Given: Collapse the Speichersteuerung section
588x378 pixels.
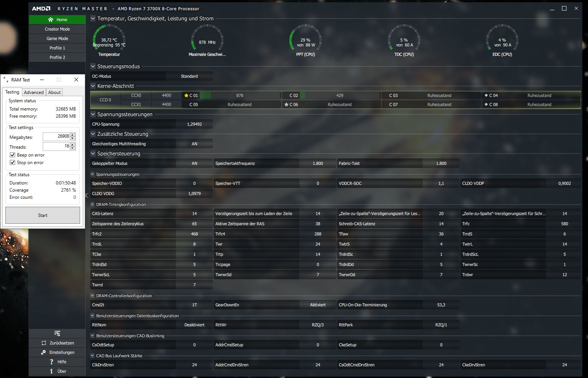Looking at the screenshot, I should [93, 154].
